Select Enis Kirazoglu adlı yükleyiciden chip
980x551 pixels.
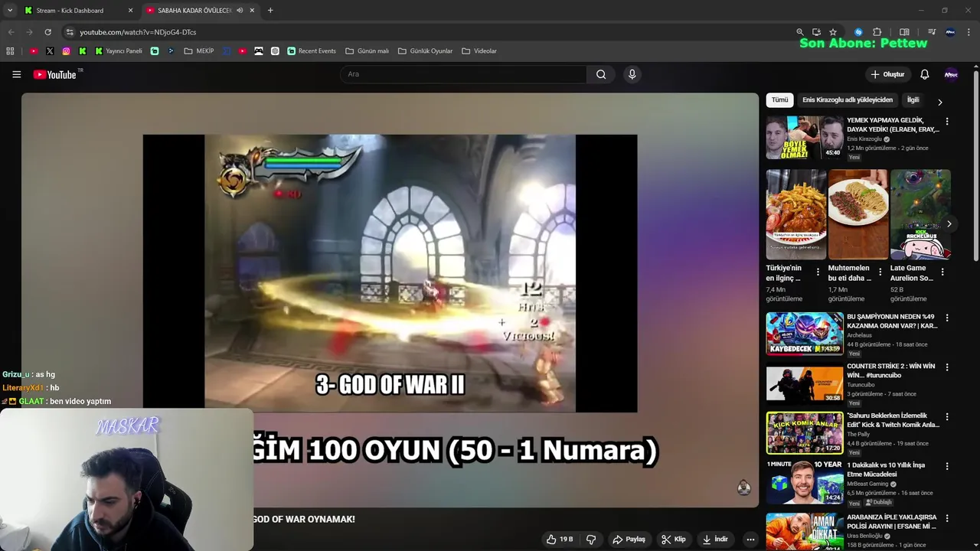(848, 100)
